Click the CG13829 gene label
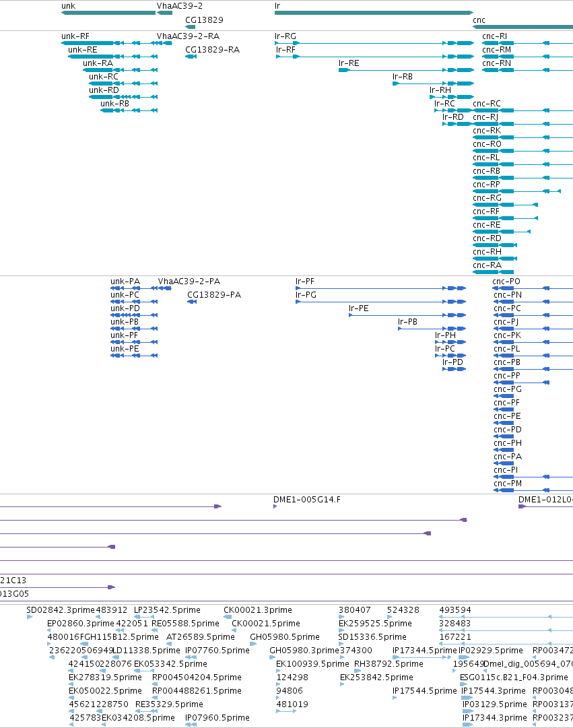 [x=204, y=20]
